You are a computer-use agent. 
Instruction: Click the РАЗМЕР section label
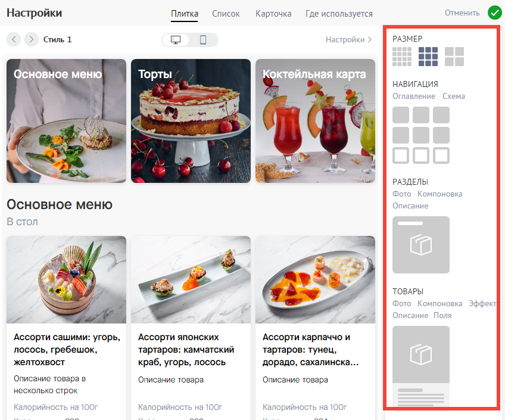(407, 39)
